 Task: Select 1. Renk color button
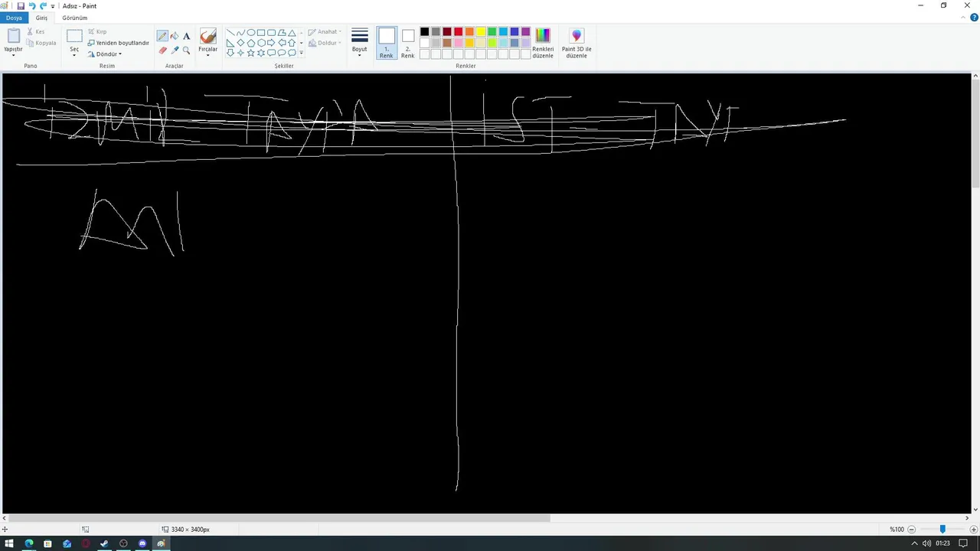387,43
